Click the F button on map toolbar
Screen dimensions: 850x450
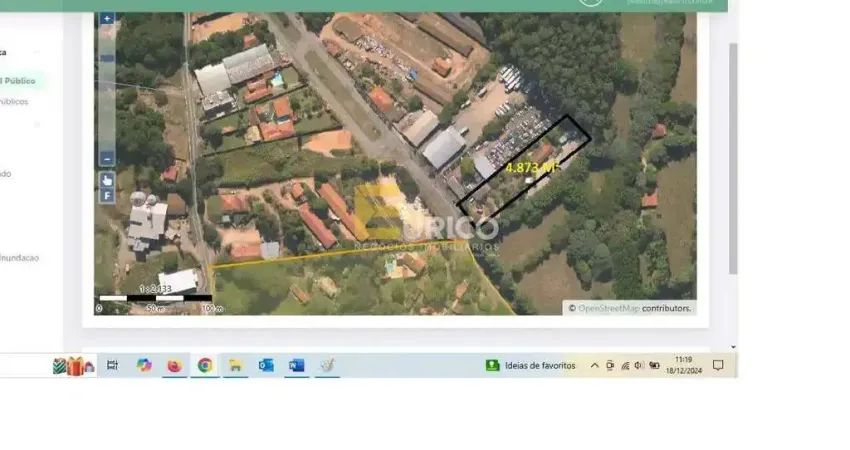tap(107, 196)
